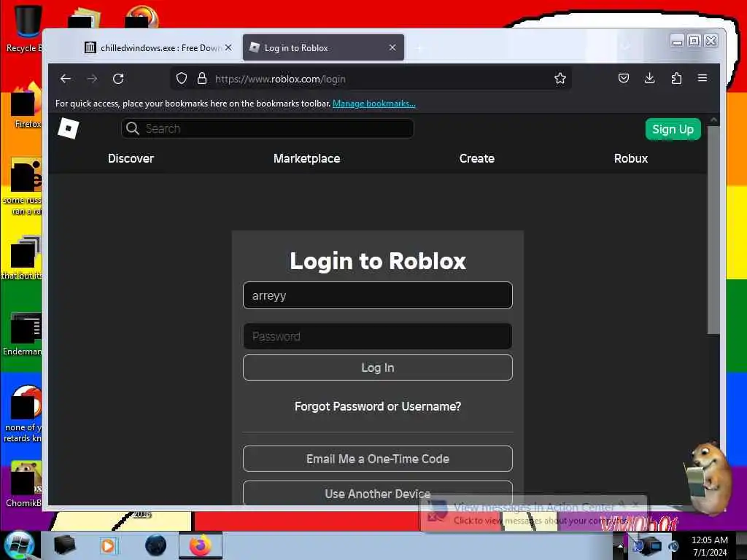Choose Use Another Device button
The image size is (747, 560).
tap(378, 493)
